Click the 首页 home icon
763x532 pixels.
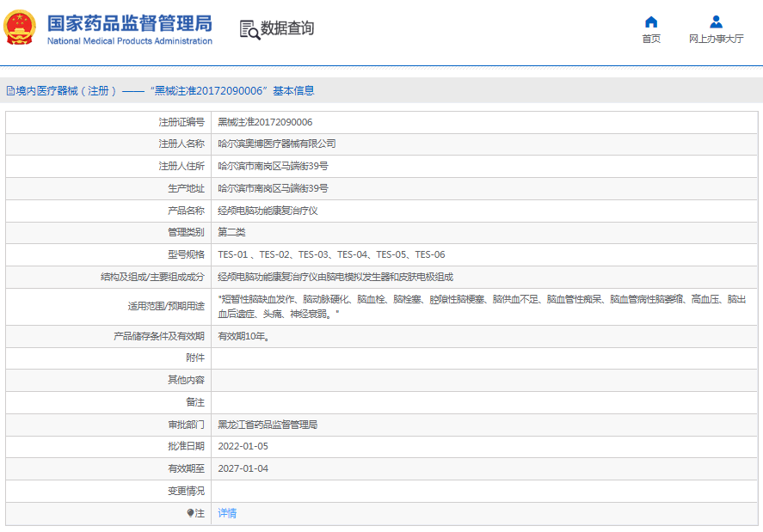click(651, 21)
